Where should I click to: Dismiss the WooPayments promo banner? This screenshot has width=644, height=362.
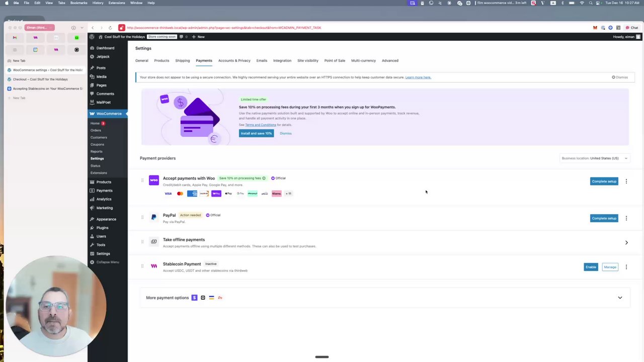click(x=285, y=133)
